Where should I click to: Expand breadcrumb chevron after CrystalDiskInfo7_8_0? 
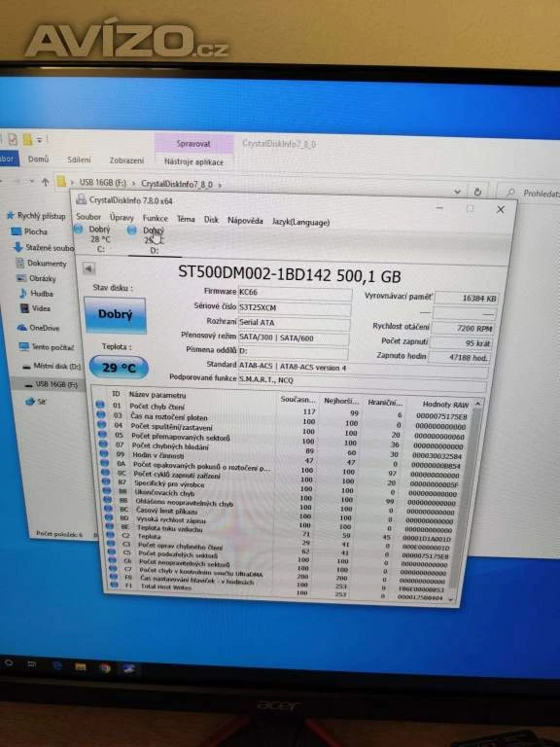coord(220,185)
